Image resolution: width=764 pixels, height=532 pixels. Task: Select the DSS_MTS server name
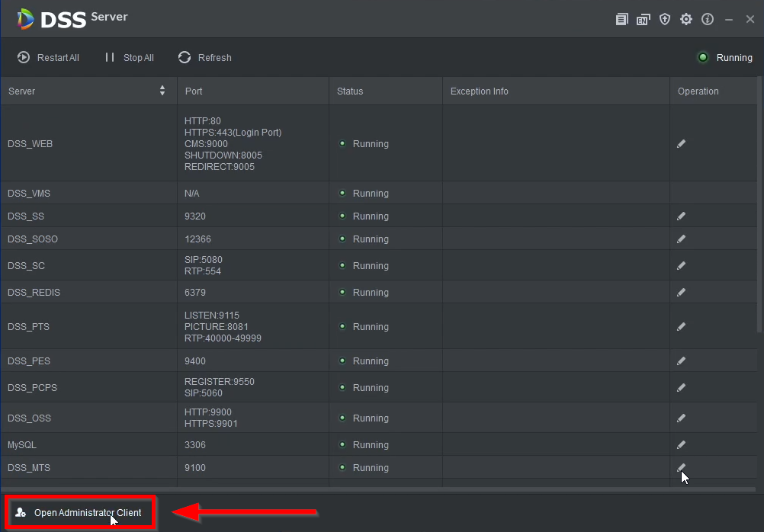[29, 468]
